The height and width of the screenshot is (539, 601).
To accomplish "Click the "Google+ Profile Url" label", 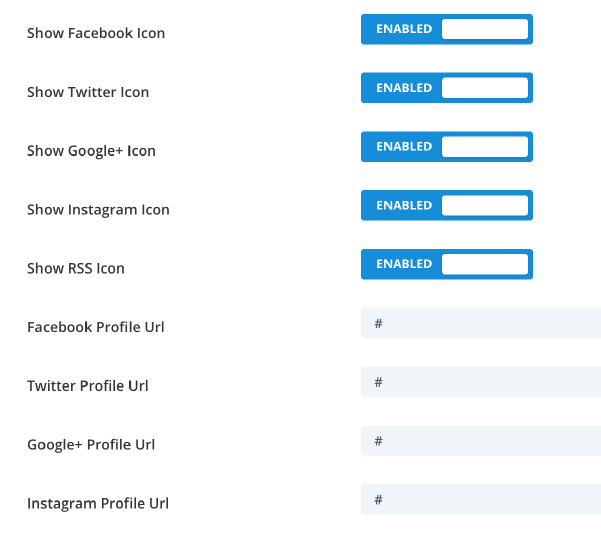I will click(x=91, y=444).
